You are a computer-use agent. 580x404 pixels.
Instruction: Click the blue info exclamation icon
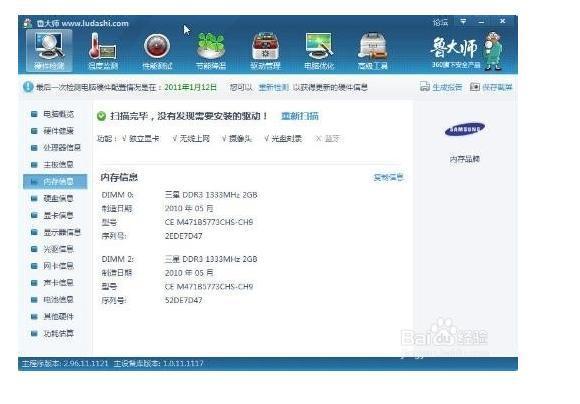pyautogui.click(x=28, y=87)
